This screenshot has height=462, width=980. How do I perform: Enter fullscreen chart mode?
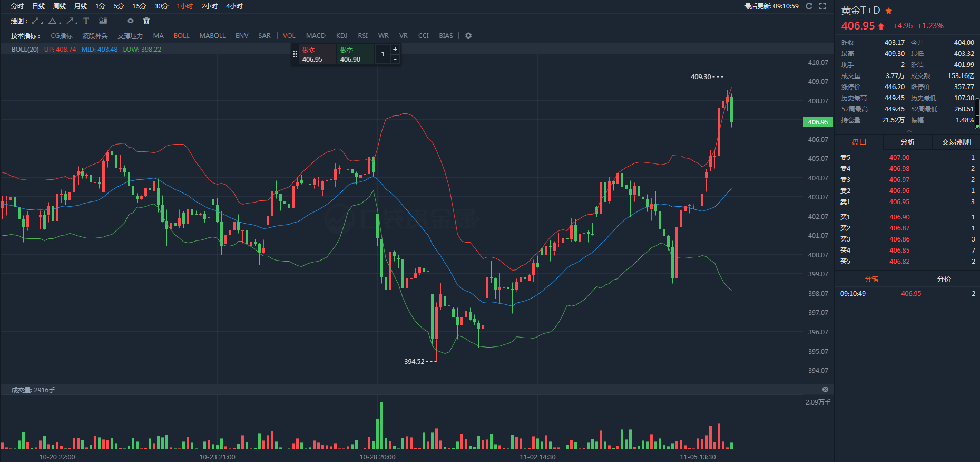tap(822, 6)
